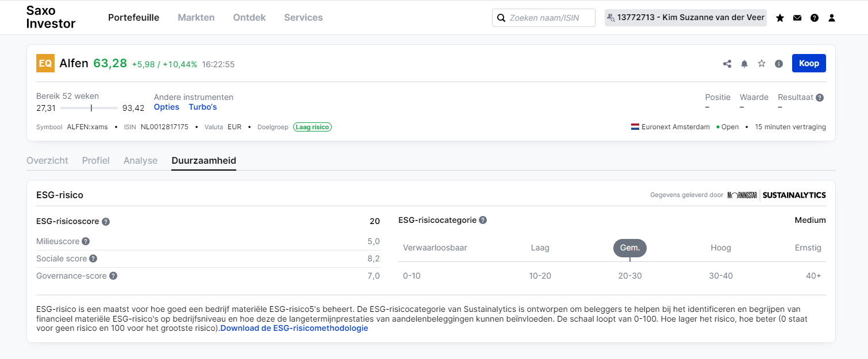
Task: Click the Morningstar logo
Action: (742, 195)
